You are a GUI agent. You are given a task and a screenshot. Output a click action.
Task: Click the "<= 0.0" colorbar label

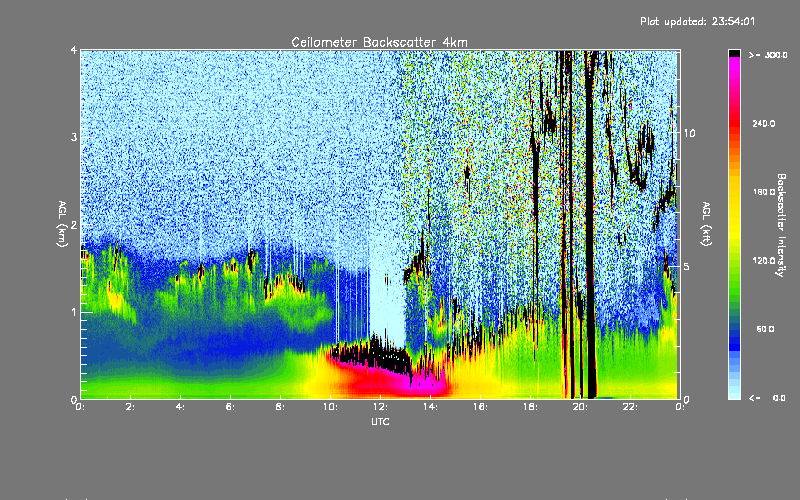[x=768, y=398]
